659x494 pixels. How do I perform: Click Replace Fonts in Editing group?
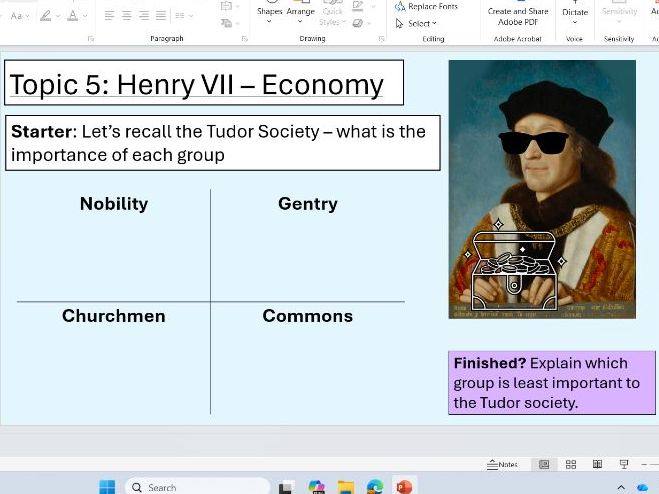pos(426,6)
